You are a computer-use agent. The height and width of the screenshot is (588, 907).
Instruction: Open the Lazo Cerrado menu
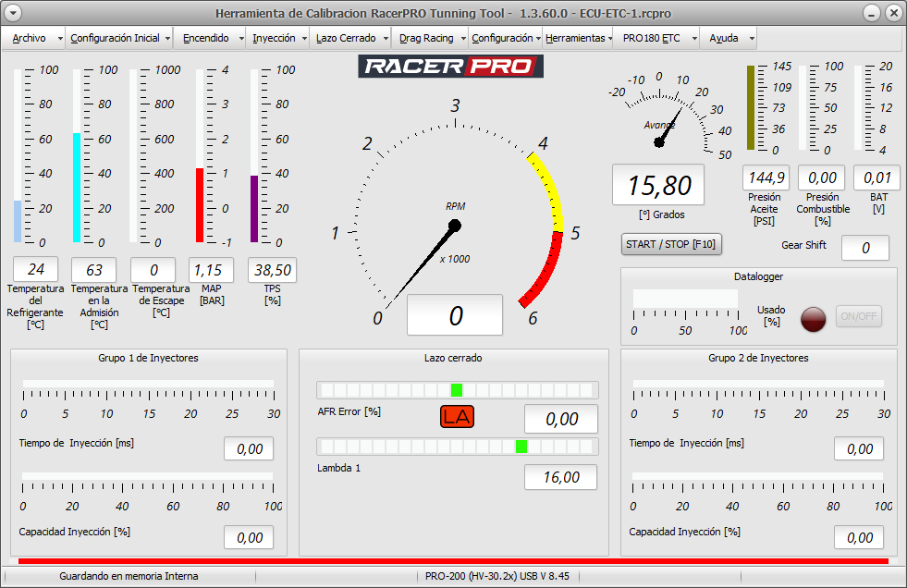point(352,38)
